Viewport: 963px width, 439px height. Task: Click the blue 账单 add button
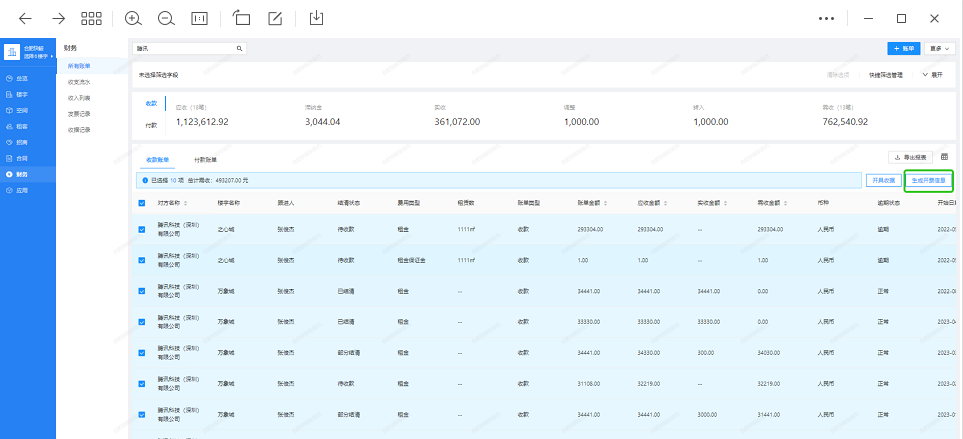pos(903,48)
